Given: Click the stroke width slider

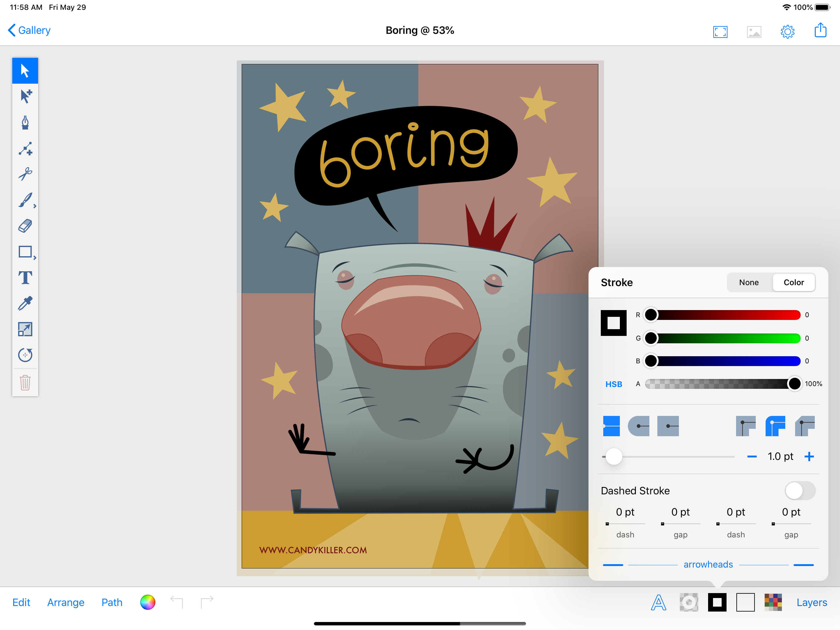Looking at the screenshot, I should 668,457.
